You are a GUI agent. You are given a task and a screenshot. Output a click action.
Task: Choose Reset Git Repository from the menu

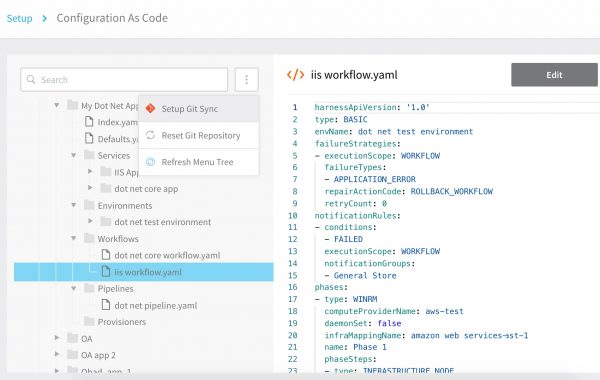(x=199, y=135)
